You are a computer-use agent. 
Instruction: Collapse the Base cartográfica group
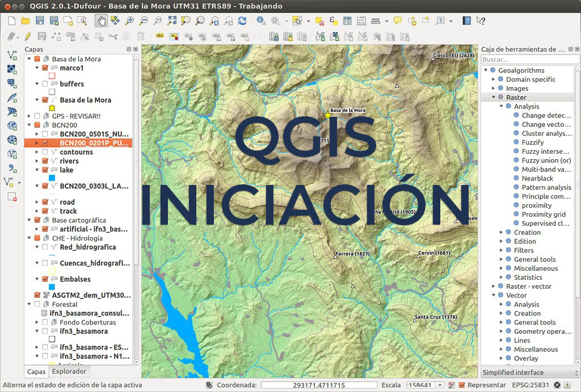[x=30, y=220]
